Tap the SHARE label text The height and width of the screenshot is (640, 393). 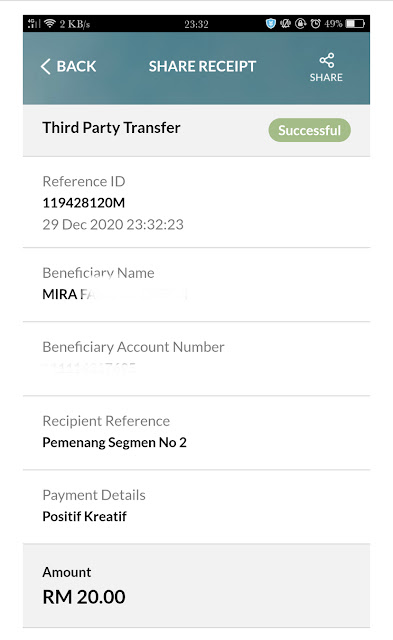coord(326,77)
